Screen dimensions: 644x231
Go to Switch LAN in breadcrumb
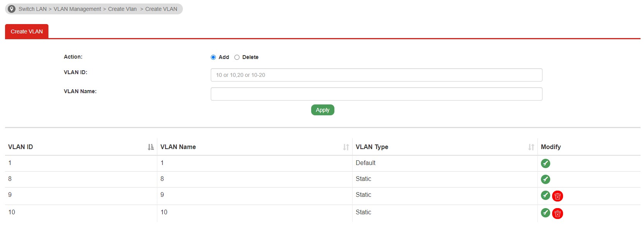click(x=33, y=9)
